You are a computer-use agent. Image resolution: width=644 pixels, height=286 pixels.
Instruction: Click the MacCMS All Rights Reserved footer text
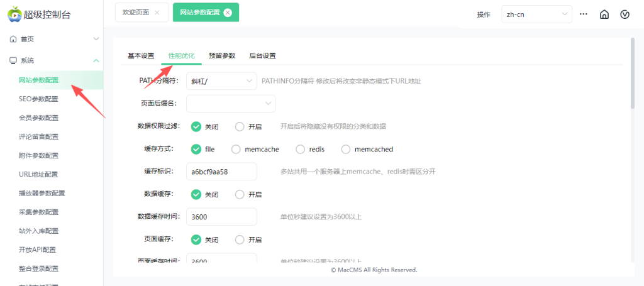(374, 270)
